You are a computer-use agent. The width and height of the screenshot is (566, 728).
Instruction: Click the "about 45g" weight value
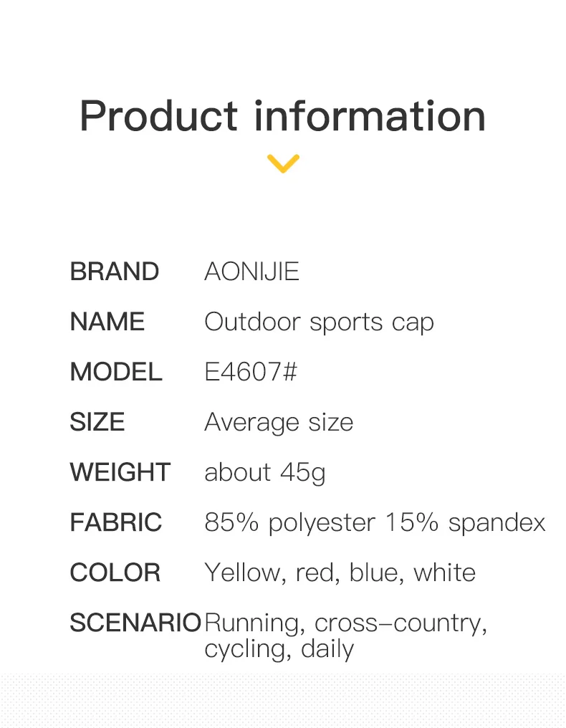point(264,473)
